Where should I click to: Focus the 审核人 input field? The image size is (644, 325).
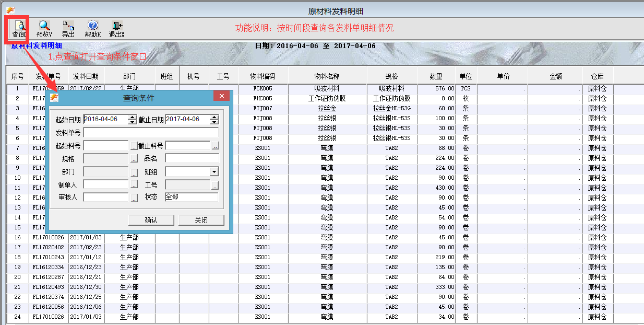pyautogui.click(x=106, y=198)
